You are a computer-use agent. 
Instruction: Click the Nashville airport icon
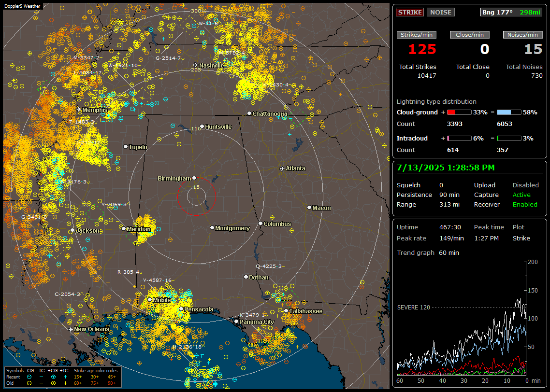[195, 65]
